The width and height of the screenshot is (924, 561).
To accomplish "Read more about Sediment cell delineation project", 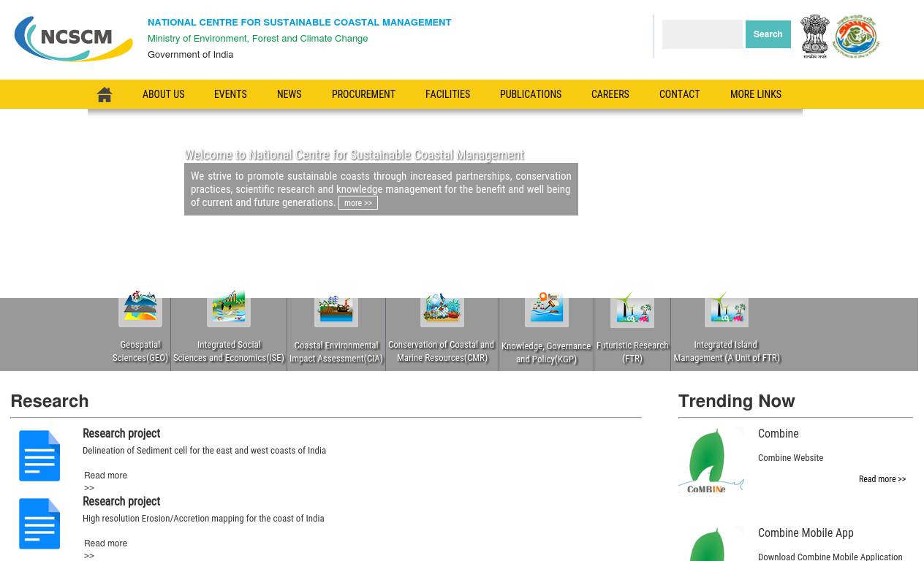I will point(105,481).
